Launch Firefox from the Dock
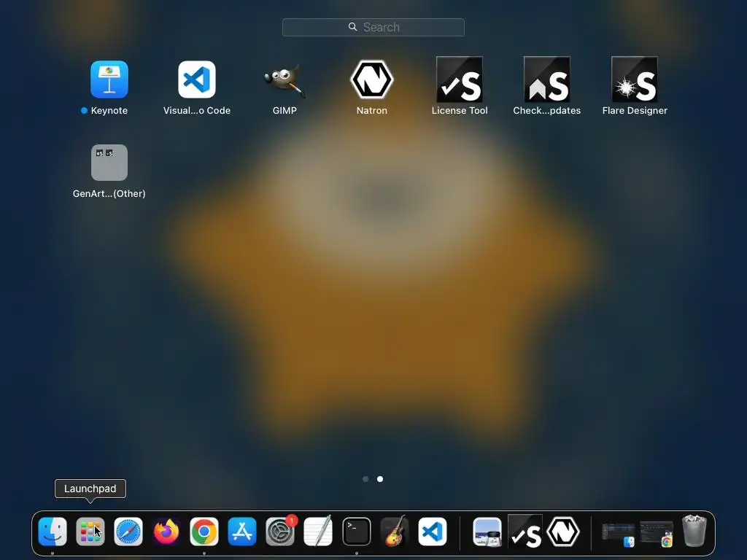This screenshot has width=747, height=560. pyautogui.click(x=166, y=532)
